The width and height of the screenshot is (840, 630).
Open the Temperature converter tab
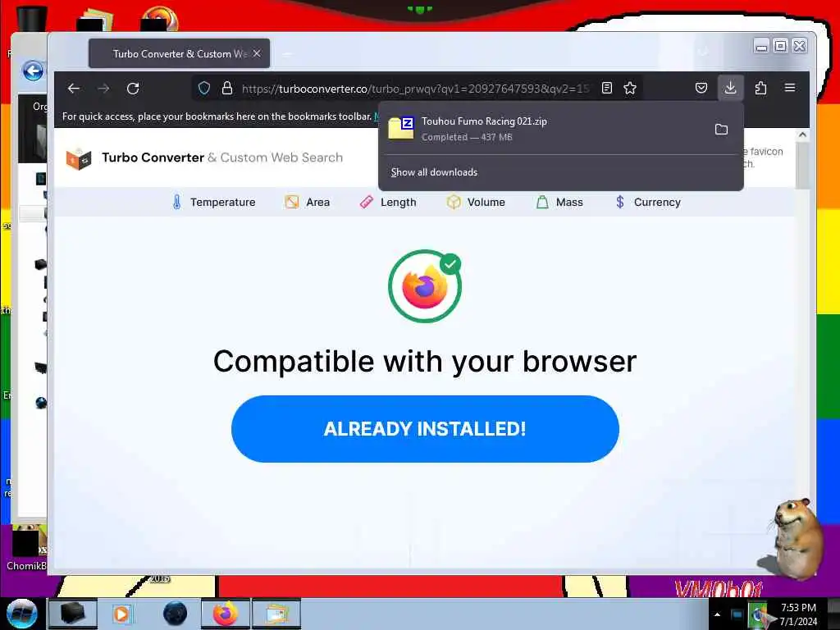tap(214, 202)
